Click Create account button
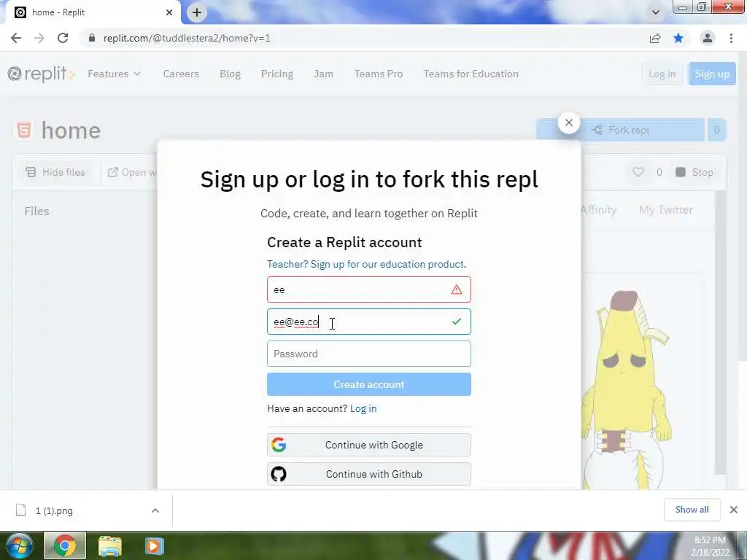Image resolution: width=747 pixels, height=560 pixels. click(x=368, y=384)
